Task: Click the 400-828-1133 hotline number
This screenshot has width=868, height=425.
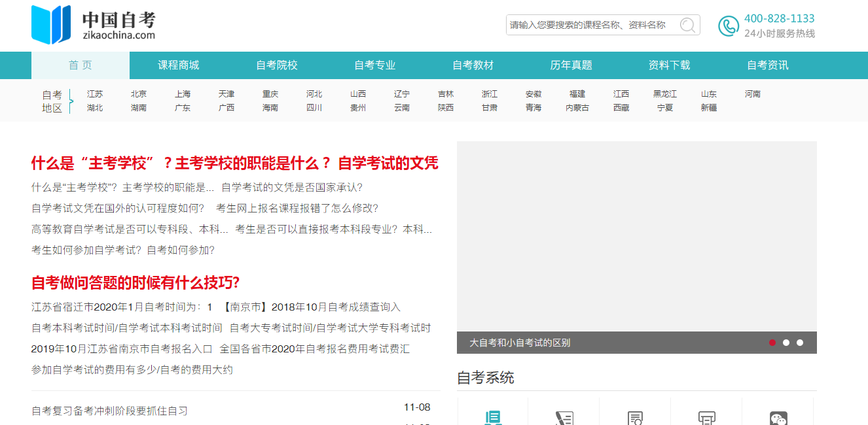Action: pos(780,18)
